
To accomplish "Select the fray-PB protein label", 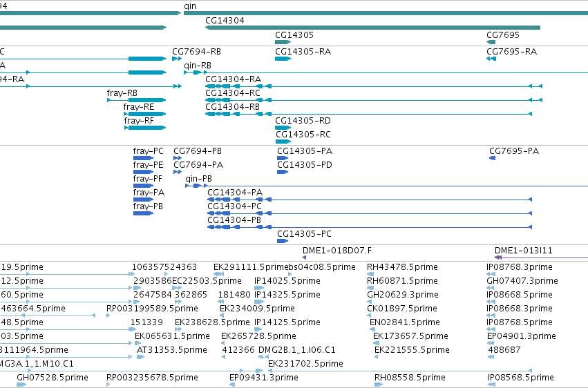I will 148,206.
